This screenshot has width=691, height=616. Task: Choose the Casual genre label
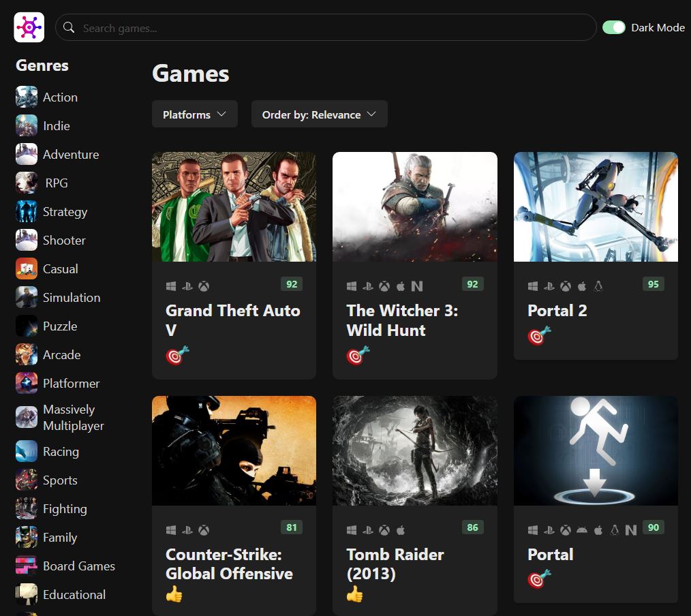tap(61, 268)
